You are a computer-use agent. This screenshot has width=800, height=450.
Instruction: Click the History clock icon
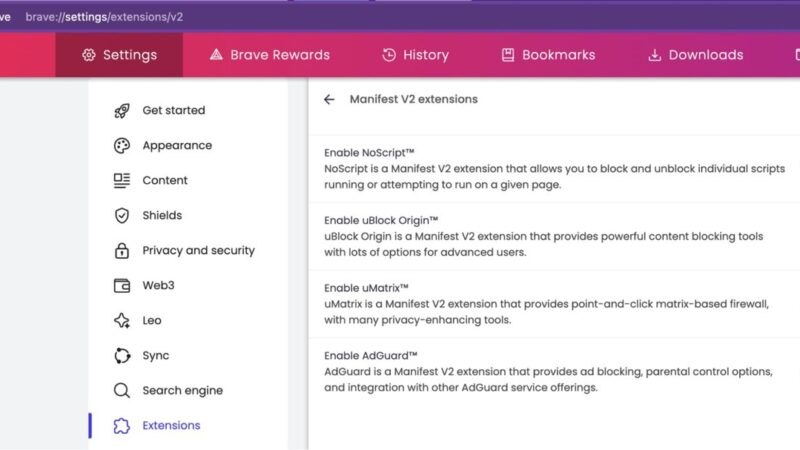(x=389, y=55)
